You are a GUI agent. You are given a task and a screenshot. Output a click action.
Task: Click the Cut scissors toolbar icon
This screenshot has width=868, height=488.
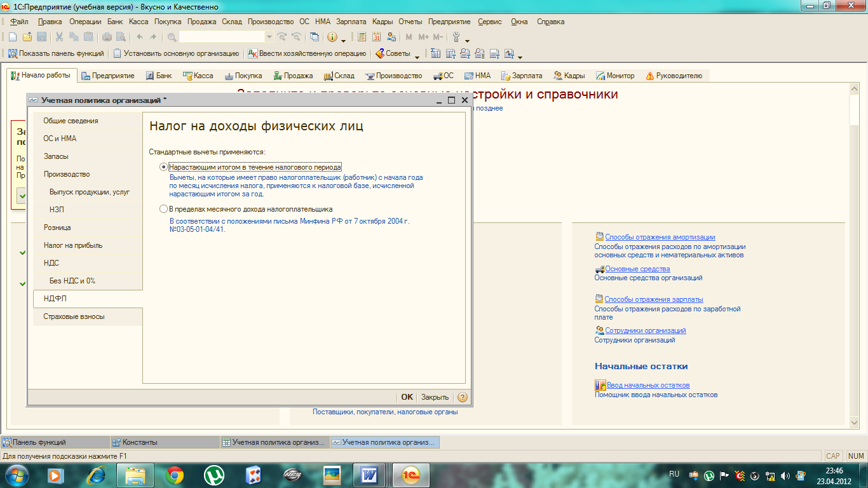[60, 37]
